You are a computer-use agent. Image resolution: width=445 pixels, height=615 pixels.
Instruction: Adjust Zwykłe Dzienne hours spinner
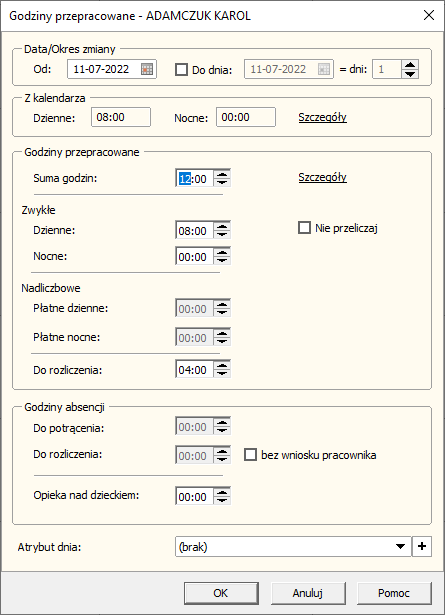[222, 230]
